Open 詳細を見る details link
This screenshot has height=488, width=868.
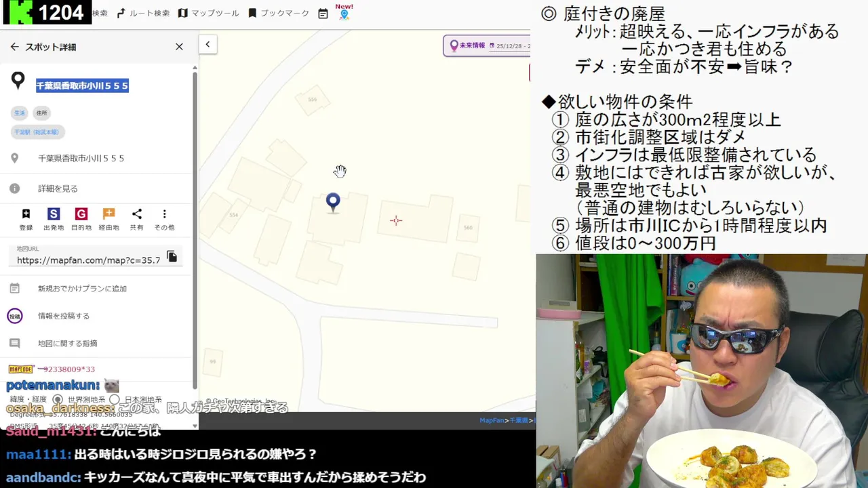[58, 188]
